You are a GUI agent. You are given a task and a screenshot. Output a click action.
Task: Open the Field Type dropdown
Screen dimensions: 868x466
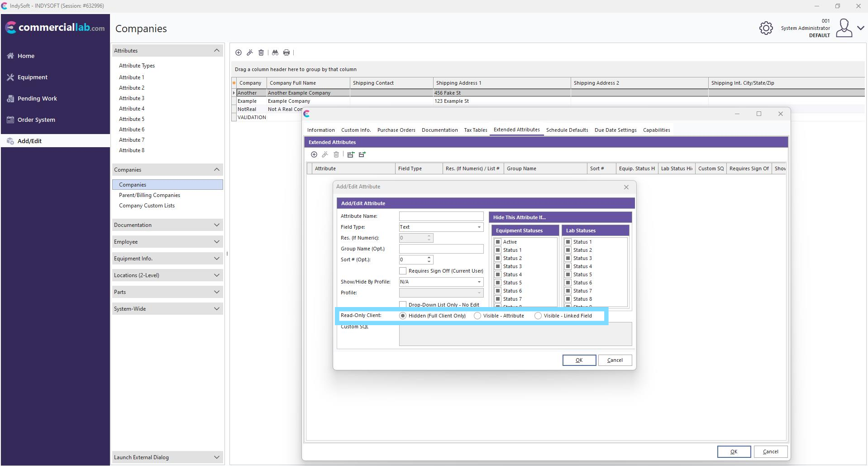tap(479, 227)
